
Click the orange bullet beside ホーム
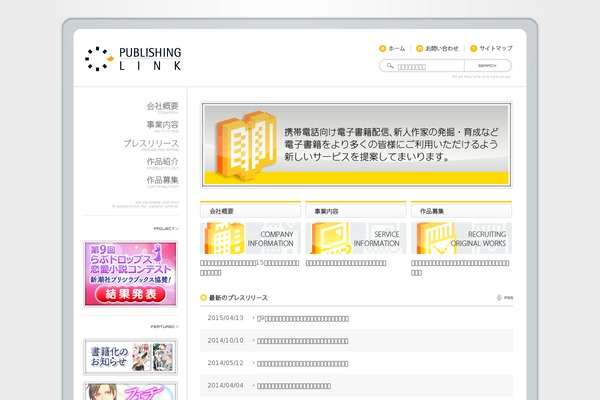click(382, 49)
